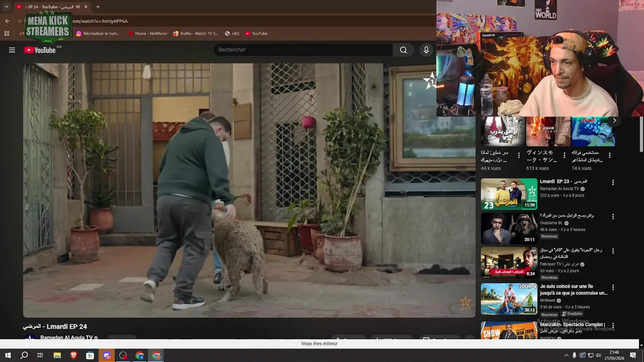
Task: Open Lmardi EP 23 video thumbnail
Action: [x=509, y=194]
